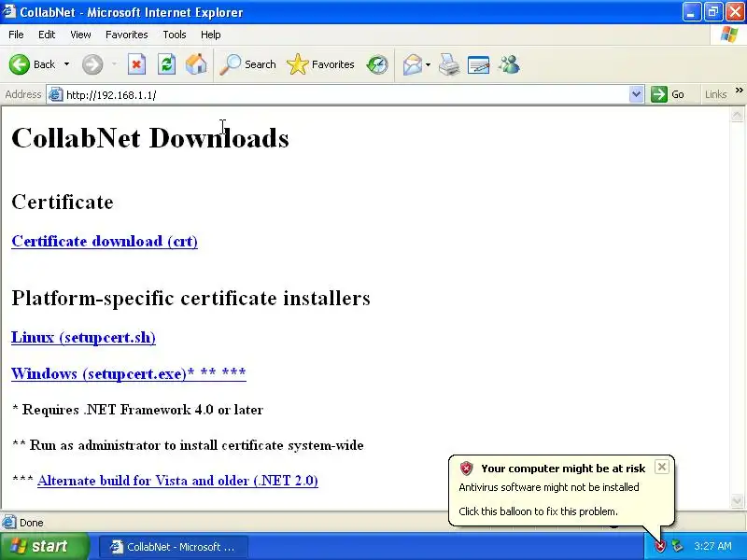Click the Requires .NET Framework 4.0 note
This screenshot has height=560, width=747.
[x=137, y=410]
